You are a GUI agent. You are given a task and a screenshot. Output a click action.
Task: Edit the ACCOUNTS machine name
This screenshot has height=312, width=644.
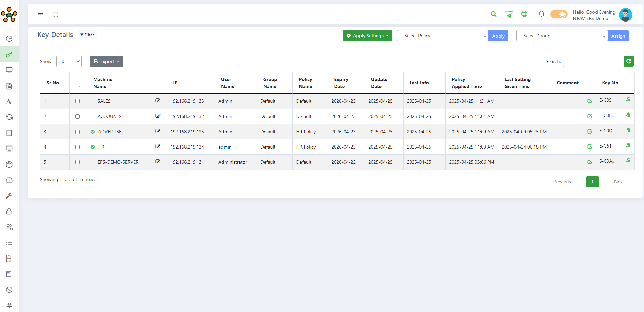[x=158, y=116]
